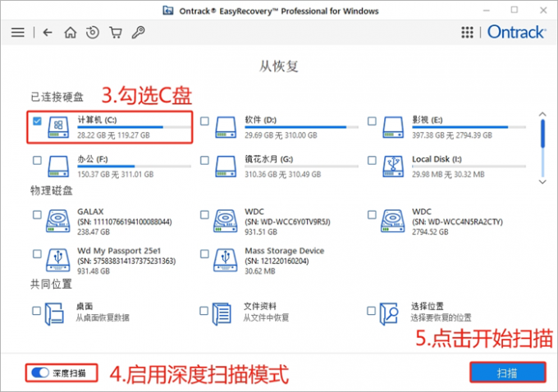Image resolution: width=558 pixels, height=392 pixels.
Task: Click the Ontrack logo
Action: point(514,33)
